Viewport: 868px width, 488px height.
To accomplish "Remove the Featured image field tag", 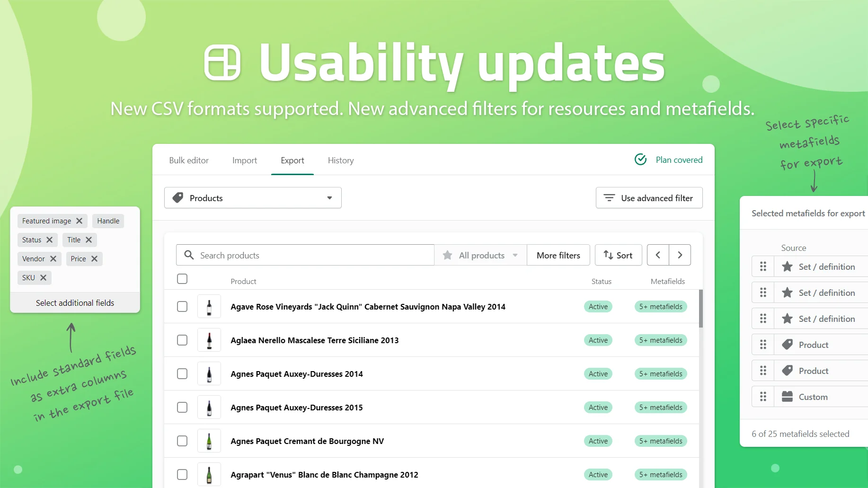I will [x=79, y=221].
